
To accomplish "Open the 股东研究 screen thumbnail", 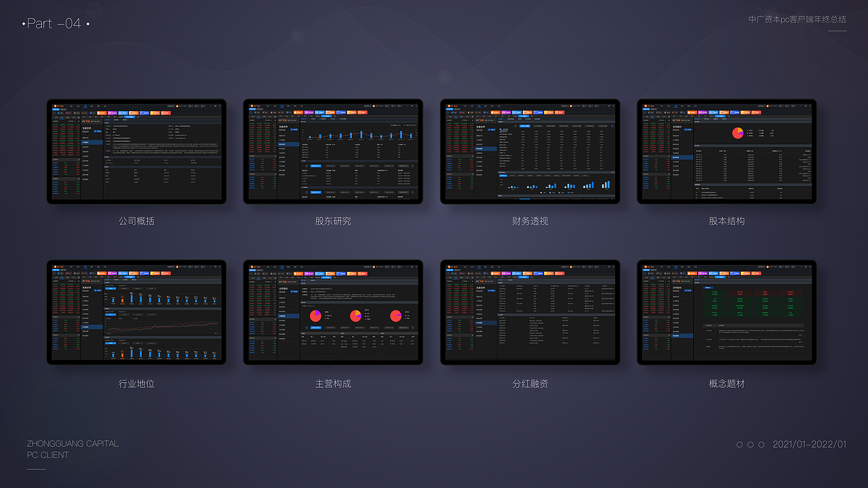I will point(333,151).
